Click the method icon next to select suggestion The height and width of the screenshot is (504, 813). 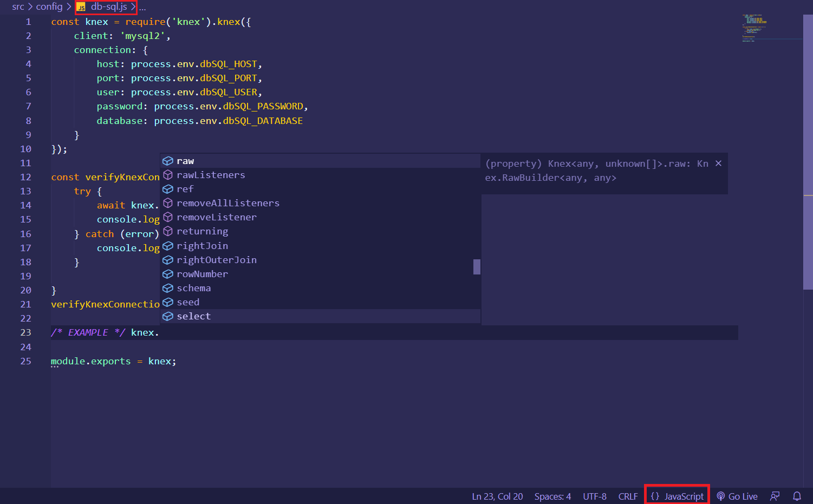point(168,316)
